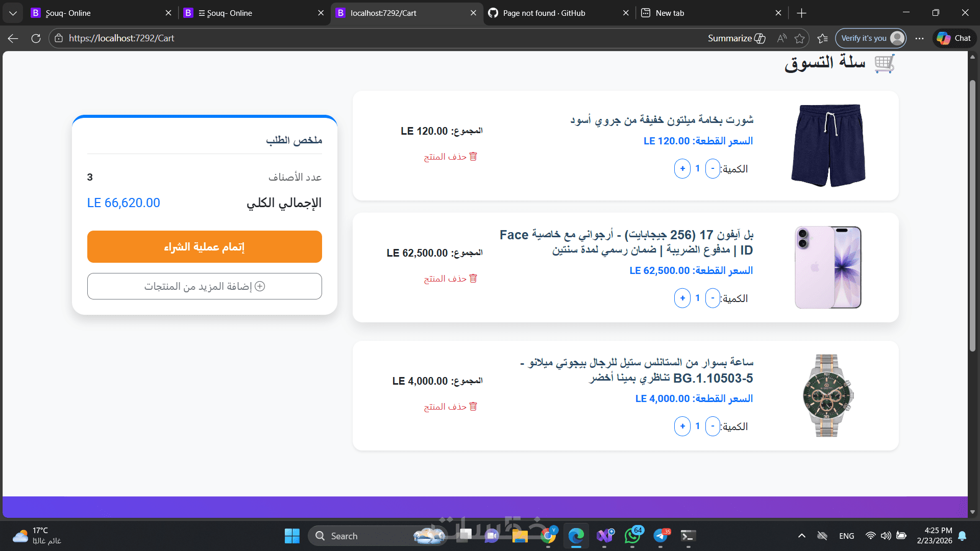Viewport: 980px width, 551px height.
Task: Open WhatsApp from the taskbar
Action: (632, 536)
